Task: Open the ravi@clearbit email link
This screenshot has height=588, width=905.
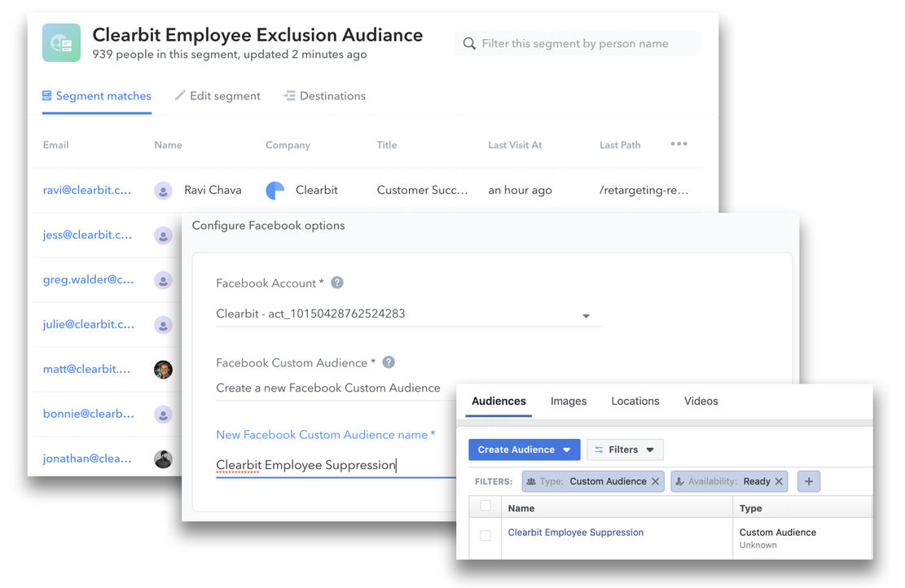Action: (x=87, y=190)
